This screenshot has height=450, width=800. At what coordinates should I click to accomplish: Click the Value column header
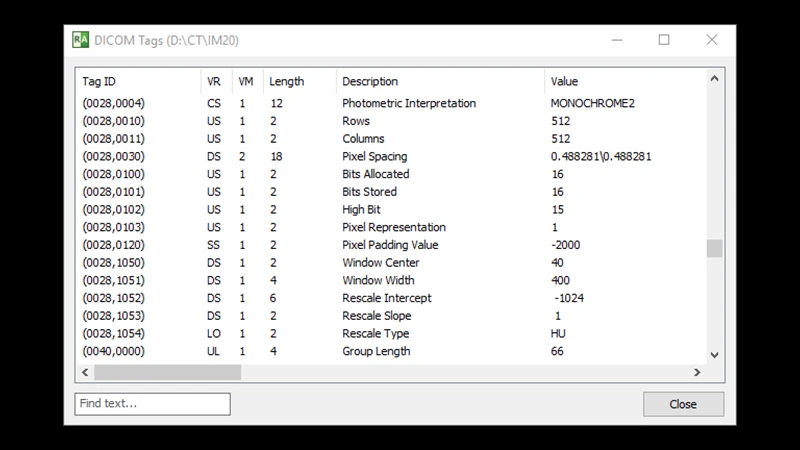(625, 81)
